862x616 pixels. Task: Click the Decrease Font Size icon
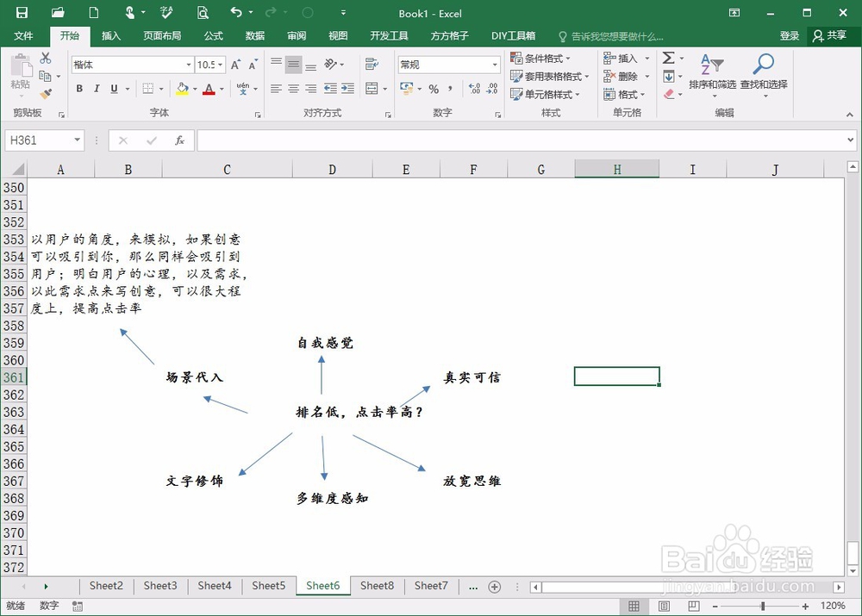[x=253, y=65]
